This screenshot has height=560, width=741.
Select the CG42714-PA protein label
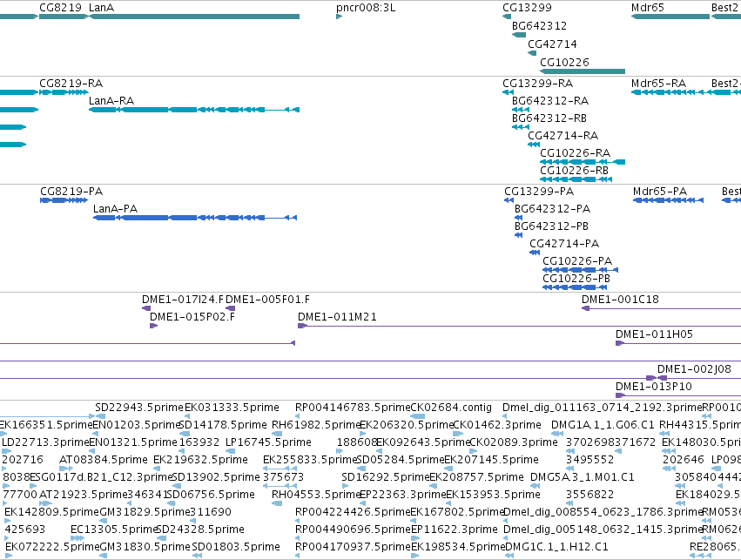[x=564, y=244]
